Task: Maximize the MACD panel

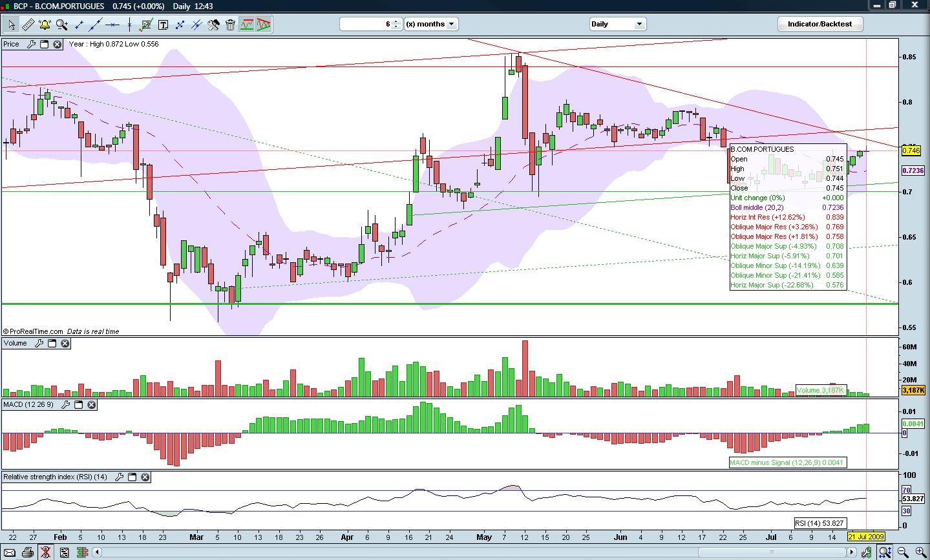Action: click(x=79, y=404)
